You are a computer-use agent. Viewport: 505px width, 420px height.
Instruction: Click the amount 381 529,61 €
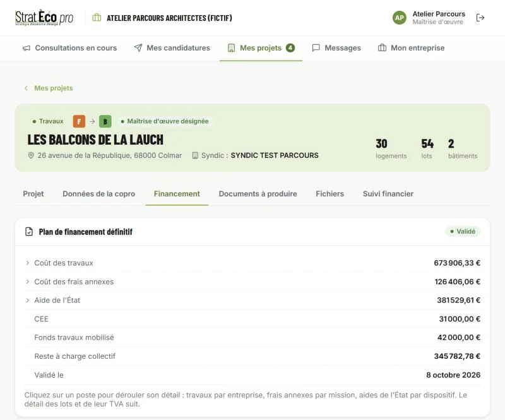tap(459, 300)
